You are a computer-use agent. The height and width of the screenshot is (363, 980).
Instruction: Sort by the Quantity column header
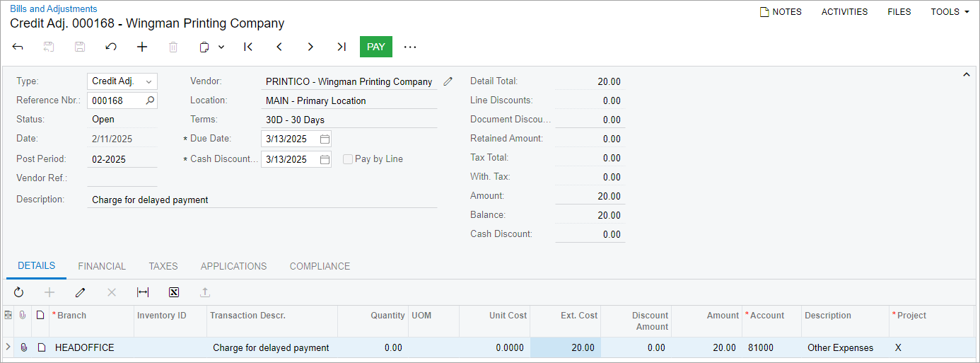pyautogui.click(x=373, y=316)
